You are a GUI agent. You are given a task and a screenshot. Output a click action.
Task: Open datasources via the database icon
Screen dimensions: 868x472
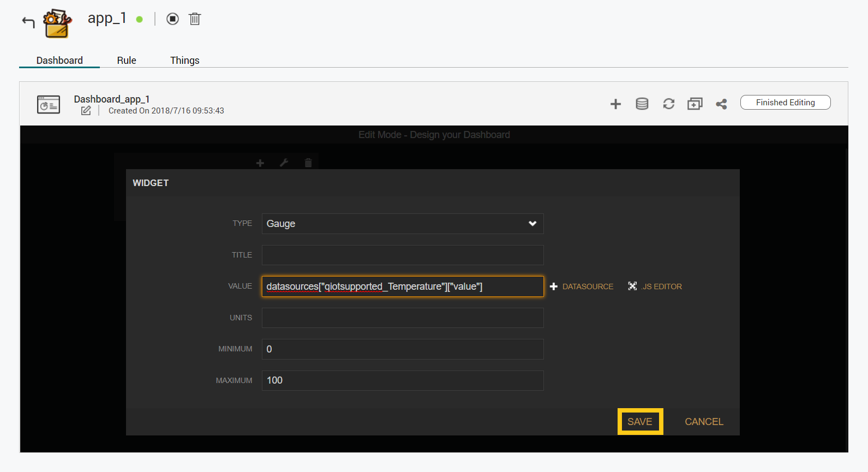(642, 104)
